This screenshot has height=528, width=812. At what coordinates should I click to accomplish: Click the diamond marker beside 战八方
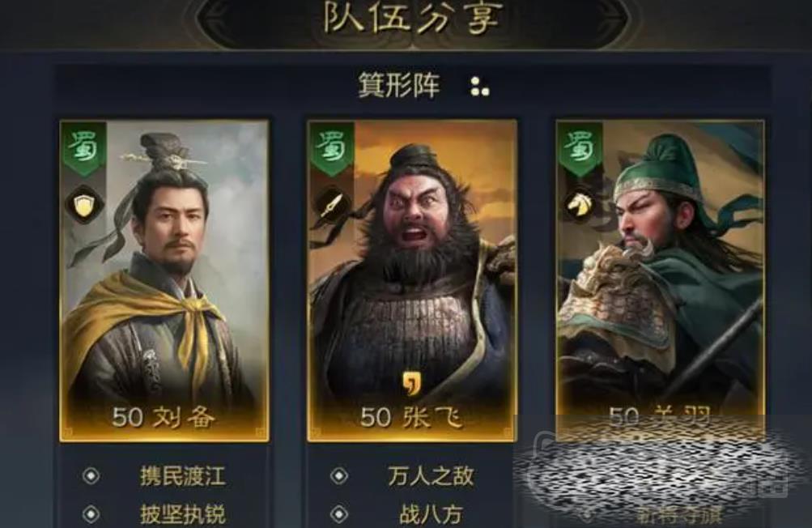(x=339, y=514)
